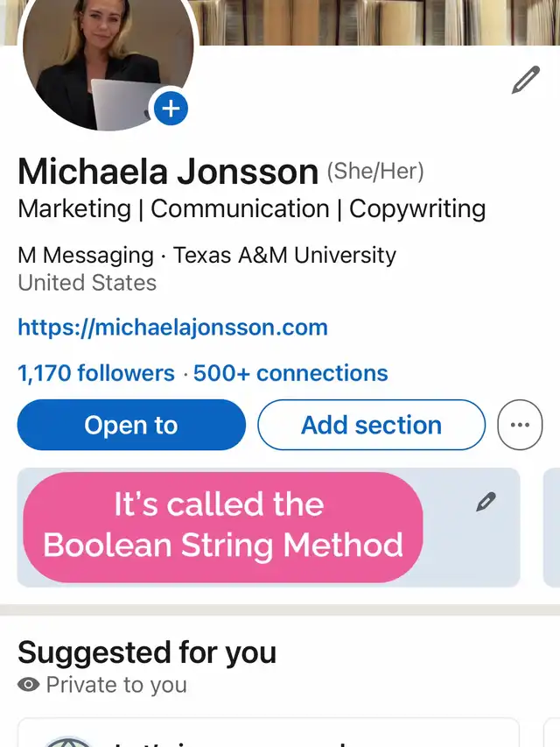Screen dimensions: 560x747
Task: Click the globe icon in the bottom suggestion card
Action: coord(68,742)
